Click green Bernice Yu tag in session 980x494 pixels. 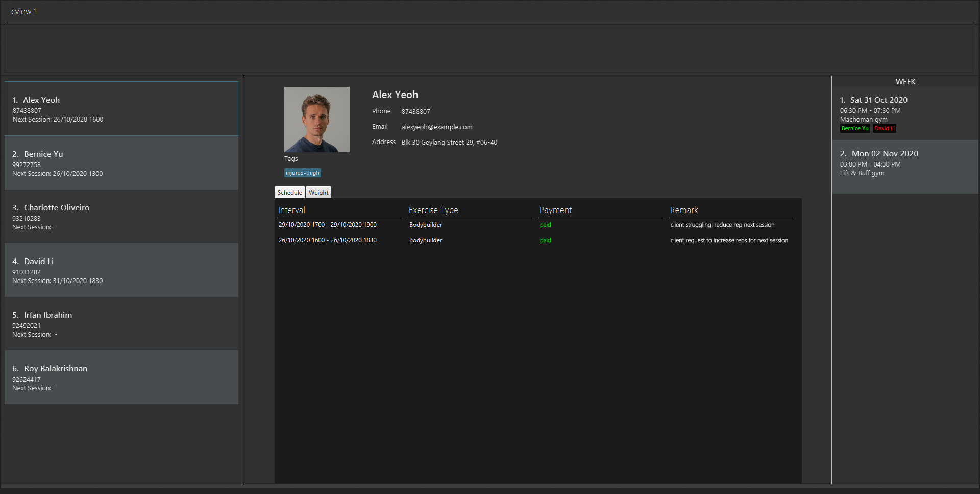pyautogui.click(x=855, y=129)
